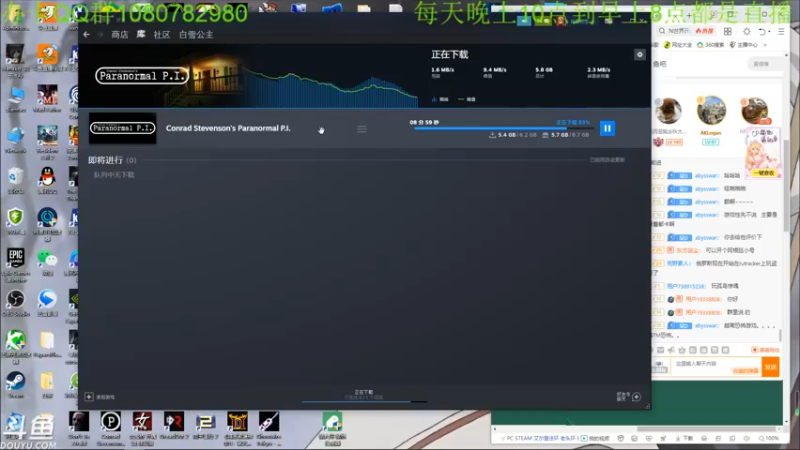Click the Paranormal P.I. banner logo
This screenshot has width=800, height=450.
142,76
